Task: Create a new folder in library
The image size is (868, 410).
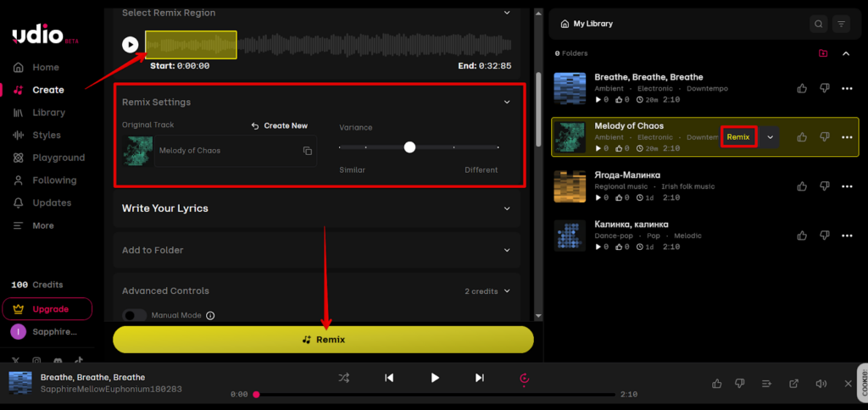Action: point(823,53)
